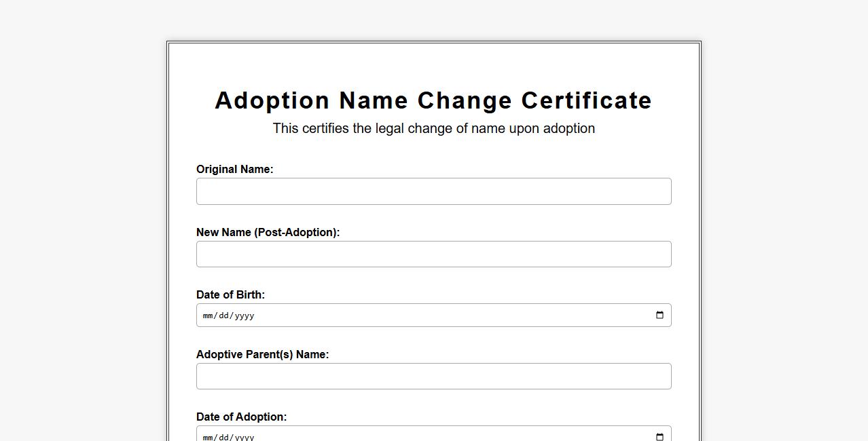Select the month segment in Date of Birth

(209, 315)
